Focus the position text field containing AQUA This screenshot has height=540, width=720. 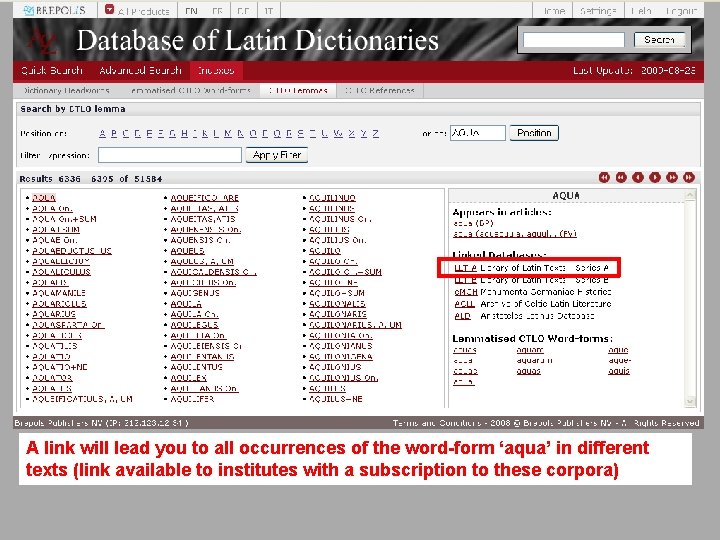pos(478,133)
